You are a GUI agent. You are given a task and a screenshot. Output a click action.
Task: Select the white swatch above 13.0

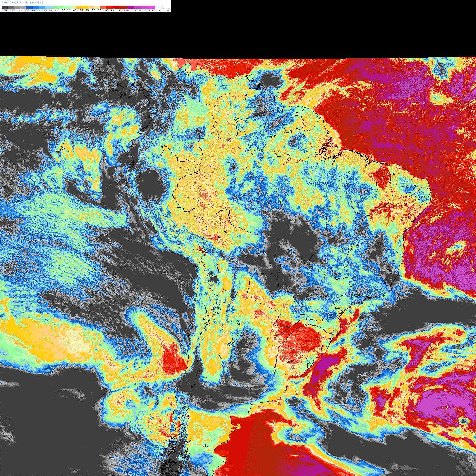(166, 7)
